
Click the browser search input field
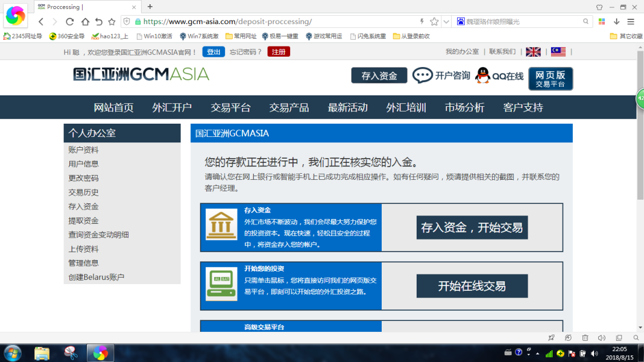click(x=519, y=22)
